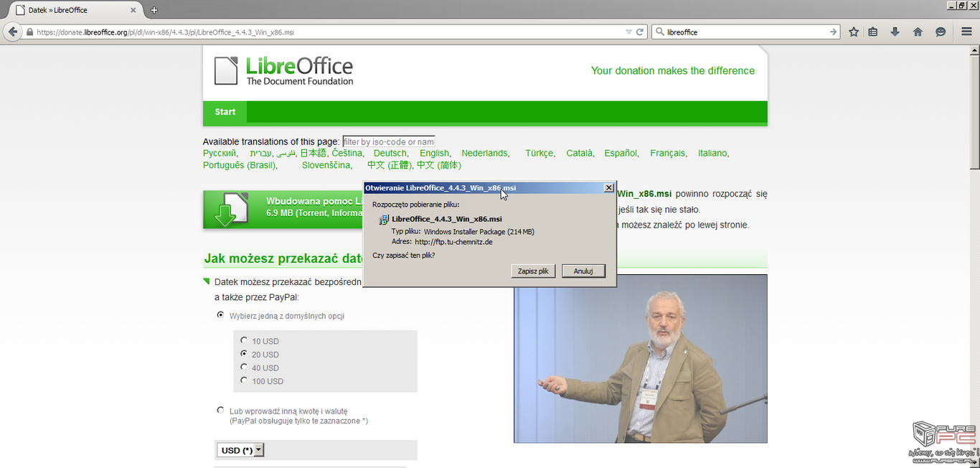Open the Català translation link

[x=580, y=153]
